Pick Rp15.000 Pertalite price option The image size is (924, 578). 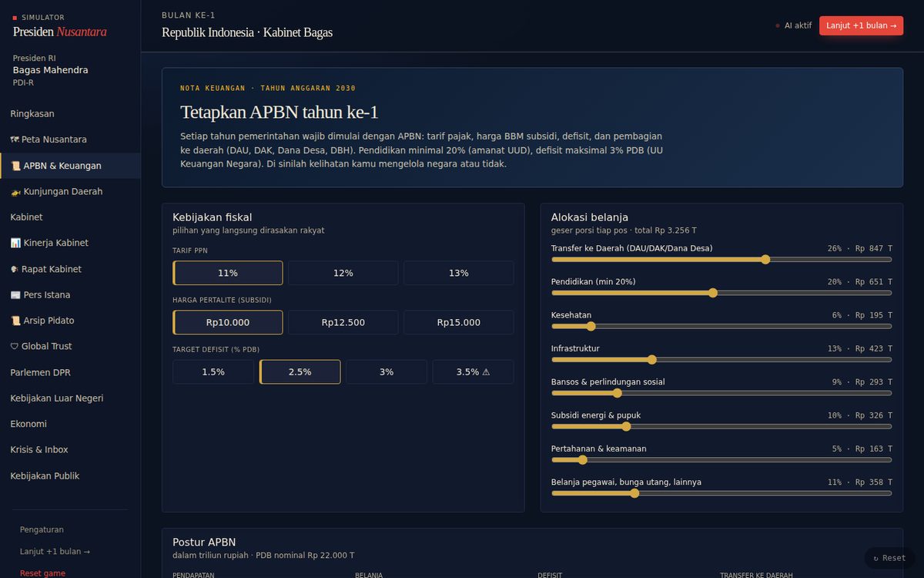click(x=459, y=322)
